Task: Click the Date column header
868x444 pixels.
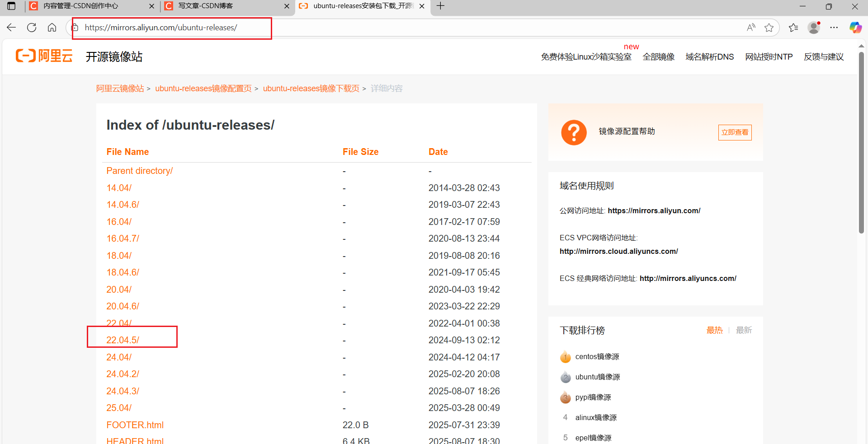Action: pyautogui.click(x=438, y=152)
